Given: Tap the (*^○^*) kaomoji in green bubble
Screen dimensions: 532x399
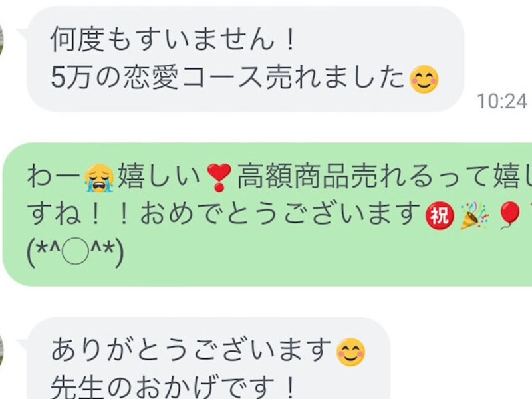Looking at the screenshot, I should pyautogui.click(x=75, y=253).
